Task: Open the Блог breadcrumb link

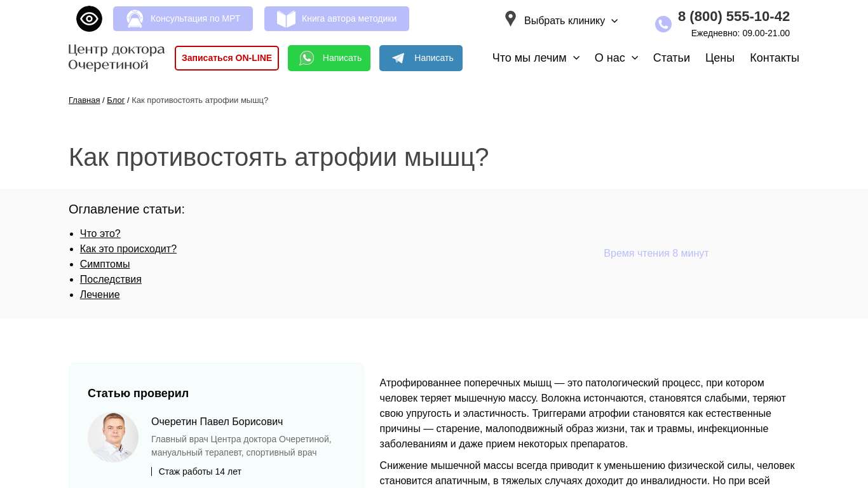Action: click(116, 100)
